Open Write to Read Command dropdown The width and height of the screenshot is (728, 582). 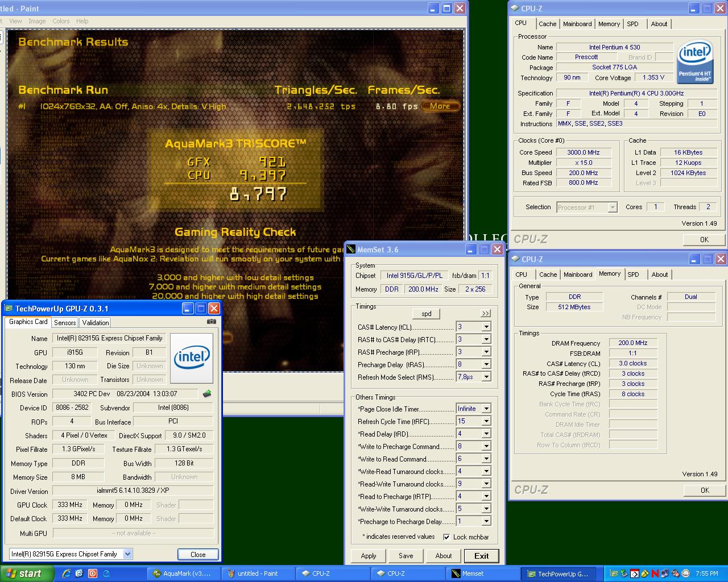click(486, 459)
